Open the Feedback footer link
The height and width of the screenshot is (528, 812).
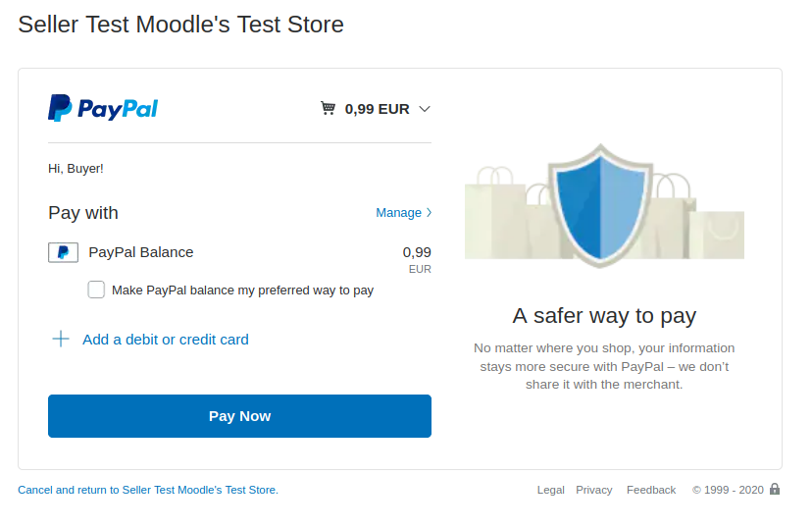pyautogui.click(x=651, y=490)
